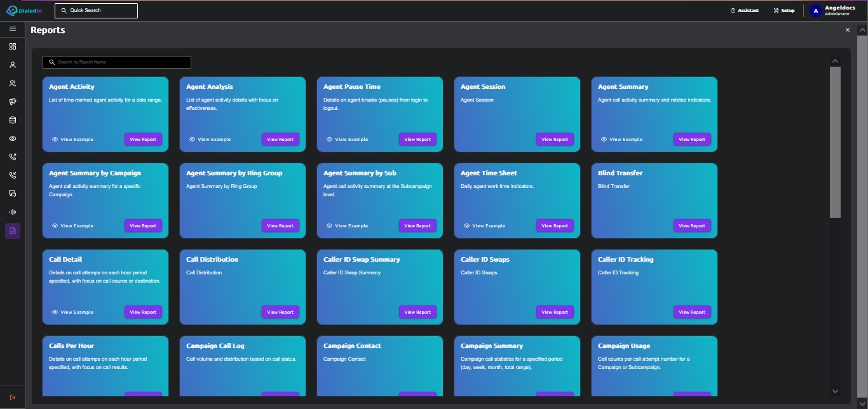
Task: Click the Reports page heading
Action: [48, 30]
